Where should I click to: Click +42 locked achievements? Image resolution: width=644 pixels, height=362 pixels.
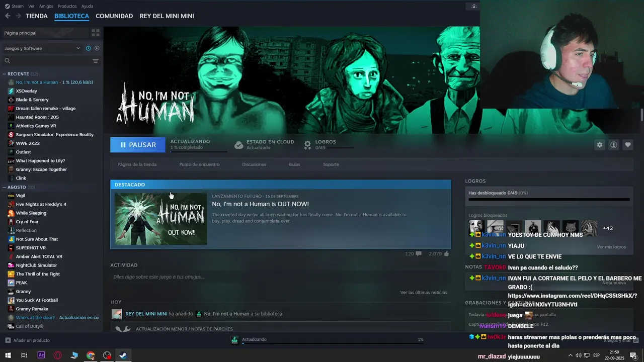pyautogui.click(x=608, y=228)
